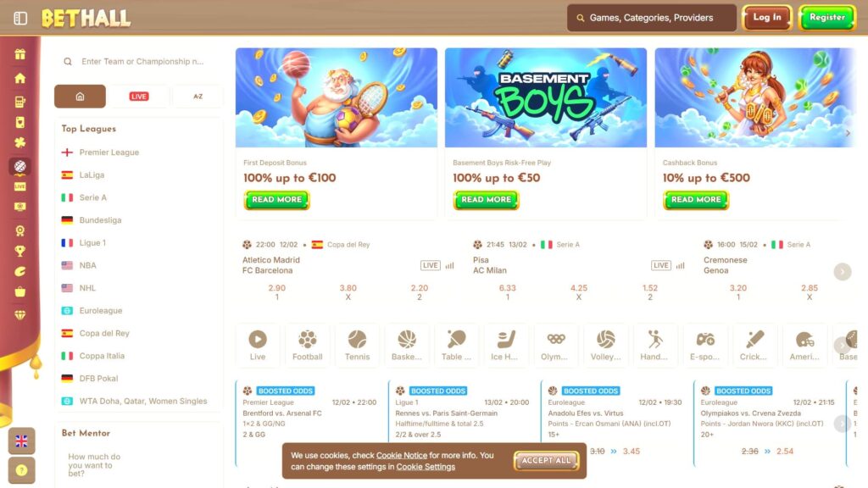This screenshot has width=868, height=488.
Task: Open the E-sports category icon
Action: click(704, 345)
